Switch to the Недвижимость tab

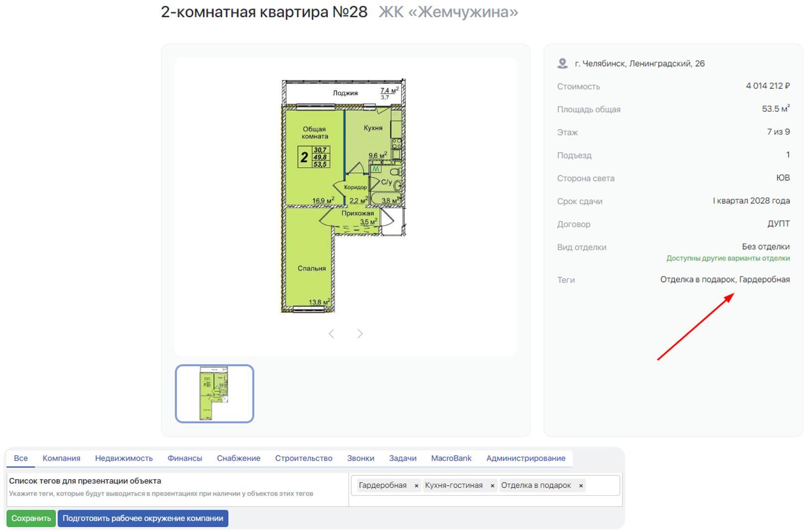tap(124, 458)
